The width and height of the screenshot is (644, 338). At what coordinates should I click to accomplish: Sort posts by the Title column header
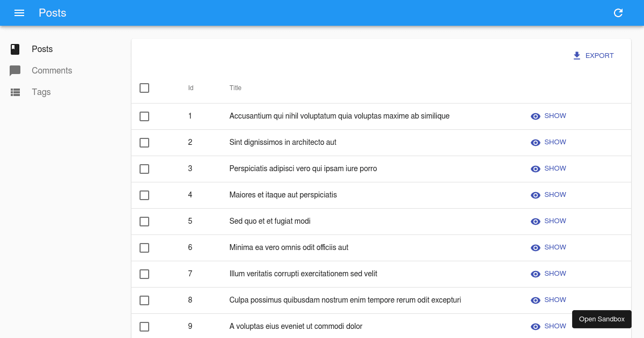tap(235, 88)
